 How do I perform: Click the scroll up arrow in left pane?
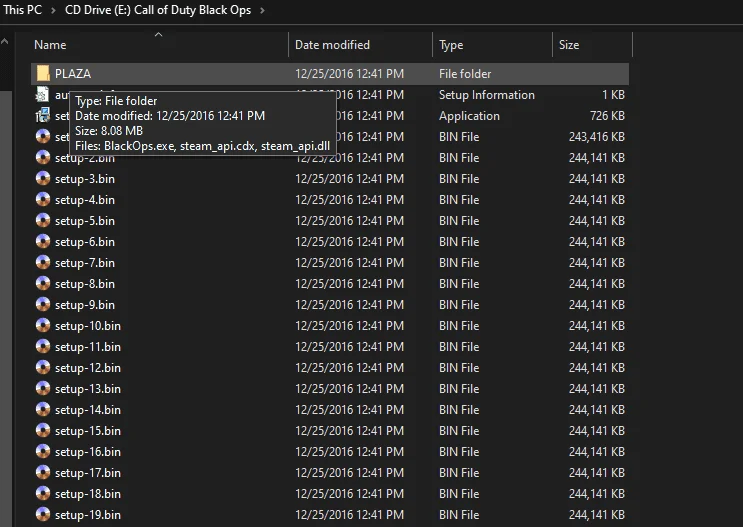5,42
